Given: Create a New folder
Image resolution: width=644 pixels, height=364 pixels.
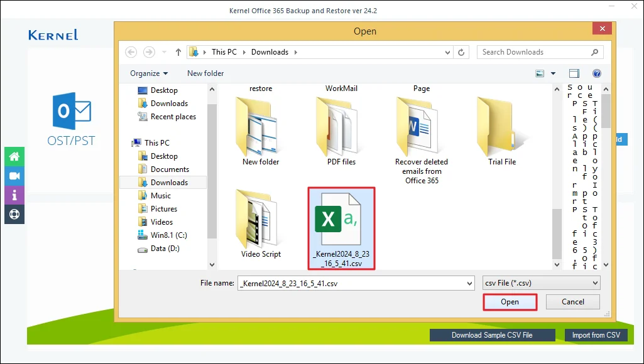Looking at the screenshot, I should click(205, 73).
